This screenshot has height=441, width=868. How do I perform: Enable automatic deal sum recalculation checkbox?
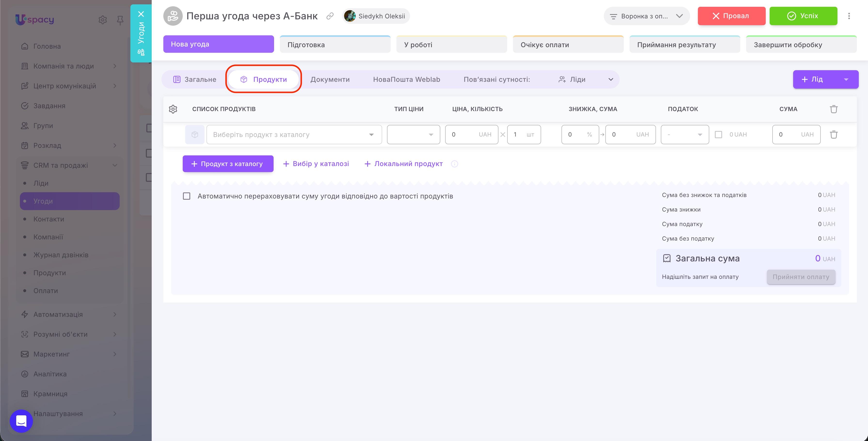(x=186, y=196)
